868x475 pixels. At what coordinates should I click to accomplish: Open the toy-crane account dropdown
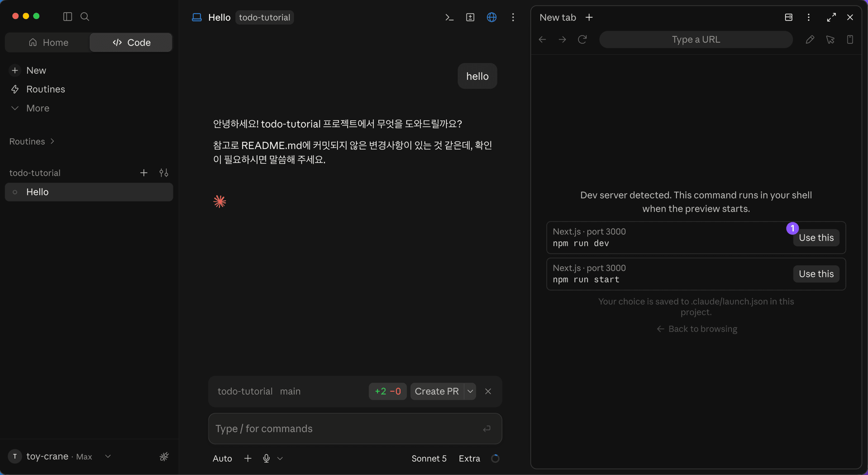108,456
